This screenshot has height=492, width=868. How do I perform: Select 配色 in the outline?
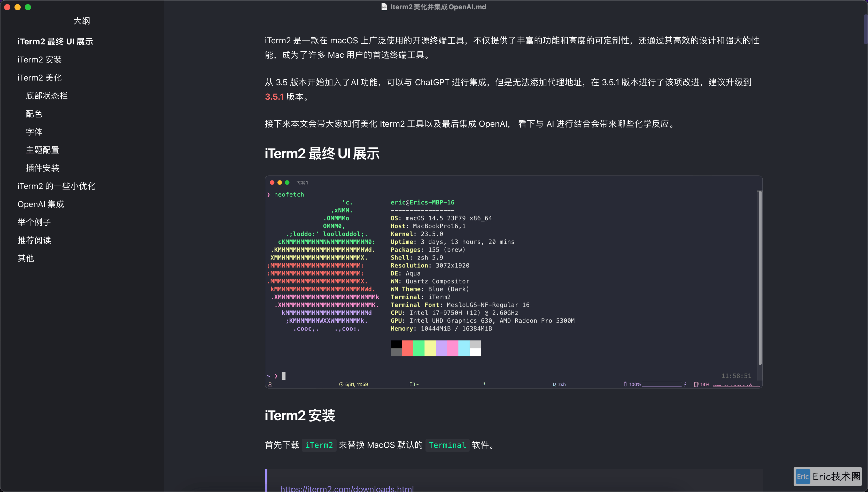tap(34, 114)
